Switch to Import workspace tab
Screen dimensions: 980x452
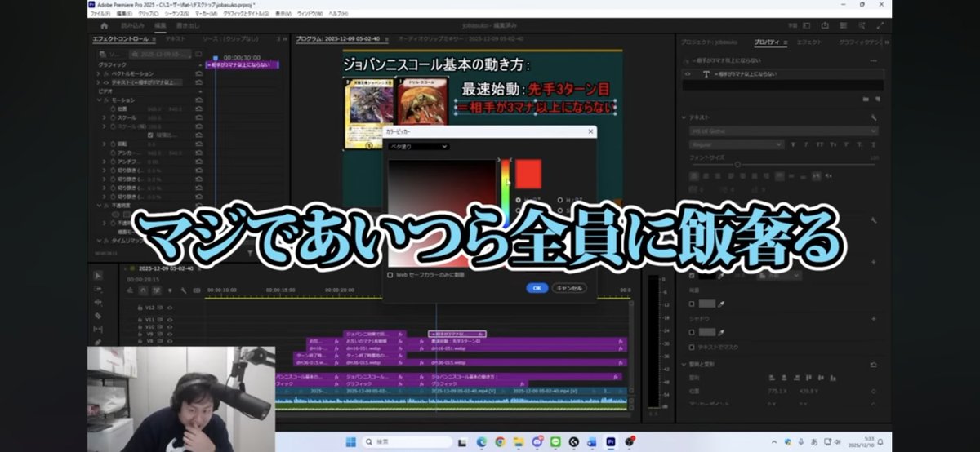133,26
